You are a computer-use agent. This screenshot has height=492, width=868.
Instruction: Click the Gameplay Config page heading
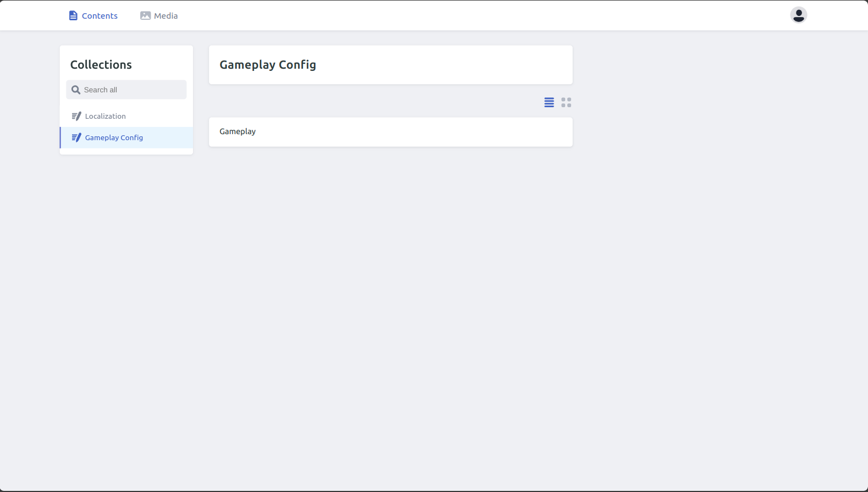[x=268, y=65]
